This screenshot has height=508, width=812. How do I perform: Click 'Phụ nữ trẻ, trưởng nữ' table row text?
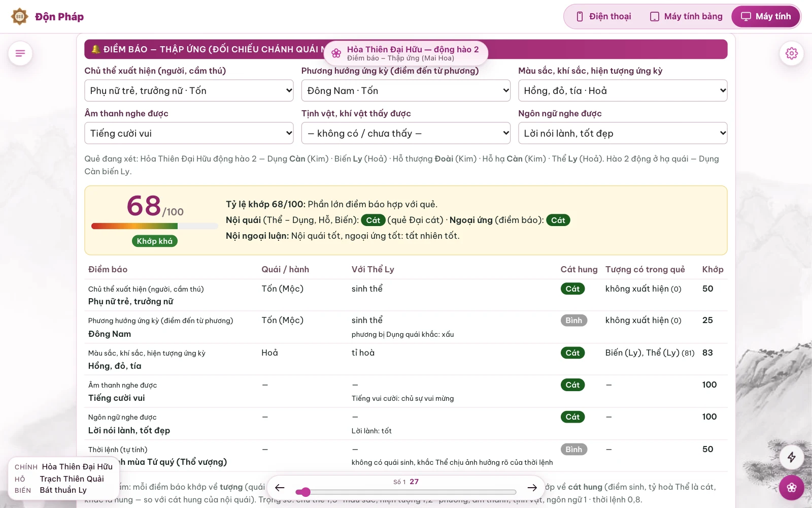[x=130, y=301]
